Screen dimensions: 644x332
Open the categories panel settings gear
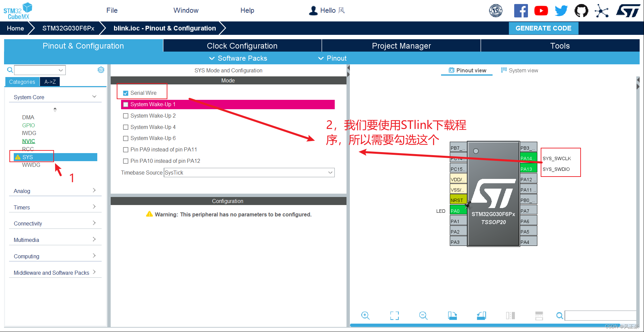pos(101,70)
